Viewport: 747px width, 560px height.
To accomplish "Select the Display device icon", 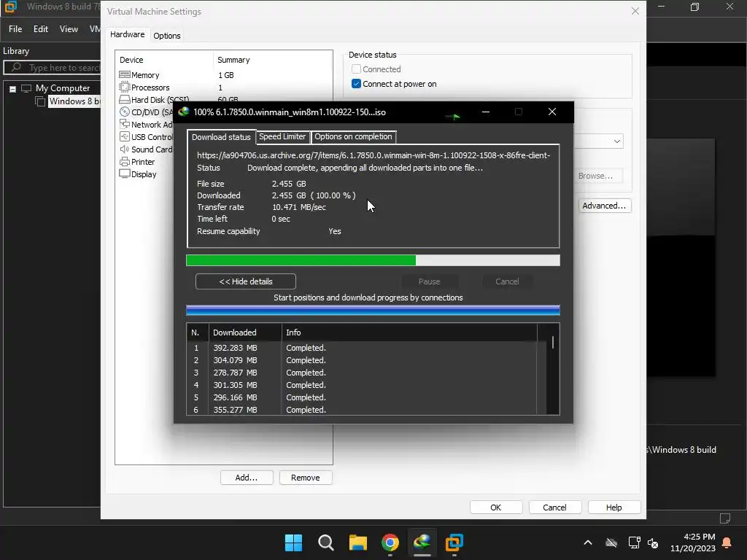I will tap(124, 174).
